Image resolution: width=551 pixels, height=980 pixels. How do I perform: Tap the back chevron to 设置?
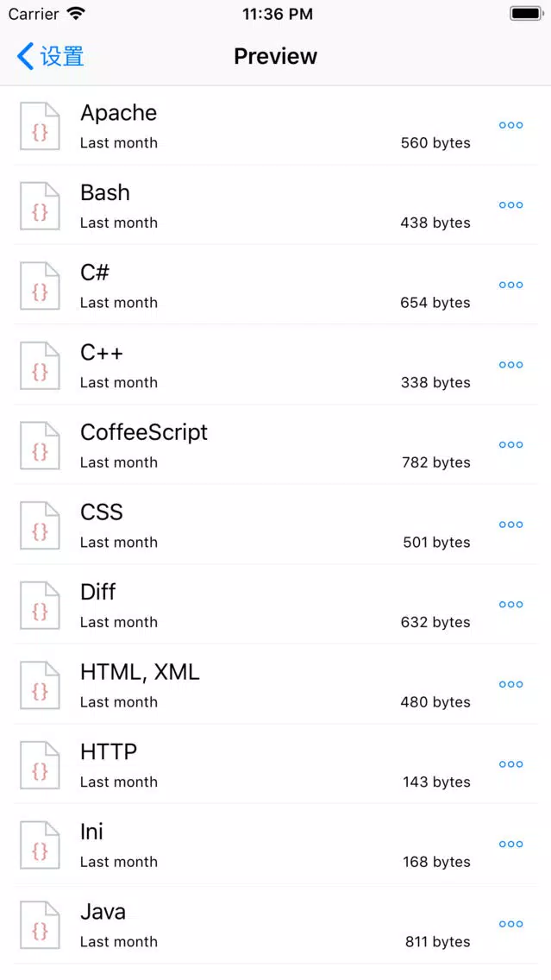coord(50,56)
